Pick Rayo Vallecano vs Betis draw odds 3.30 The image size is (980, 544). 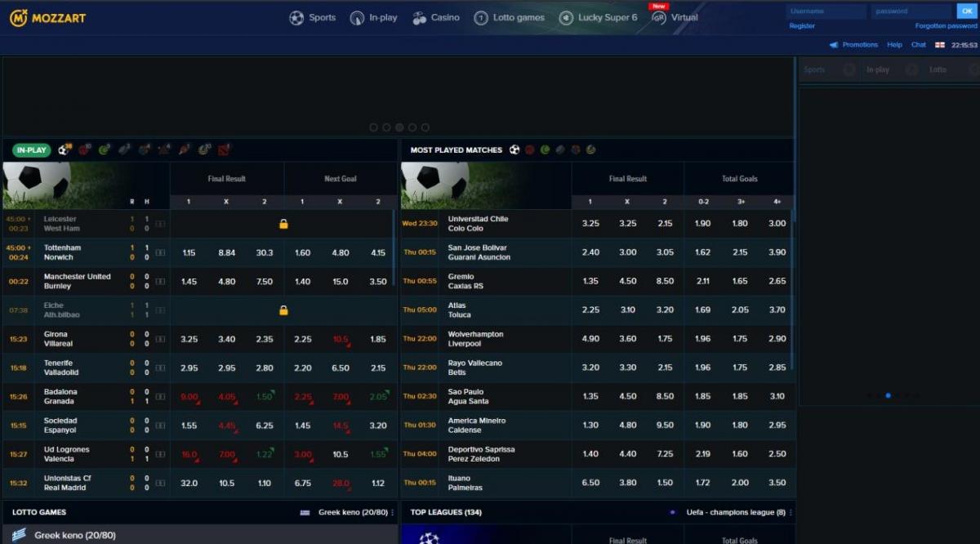click(x=627, y=368)
